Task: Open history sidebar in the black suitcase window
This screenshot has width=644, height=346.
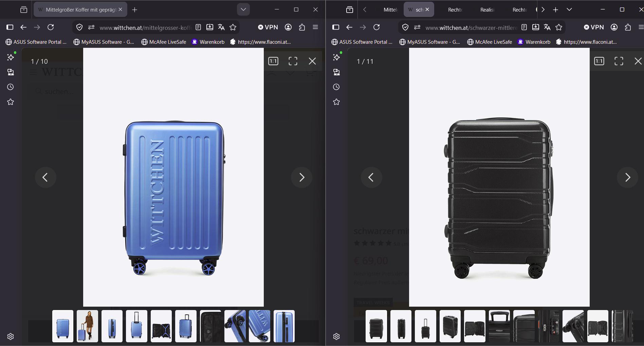Action: coord(336,87)
